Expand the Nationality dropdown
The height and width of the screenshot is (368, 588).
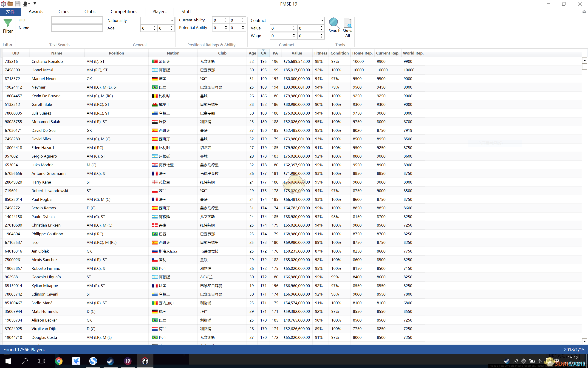point(172,20)
